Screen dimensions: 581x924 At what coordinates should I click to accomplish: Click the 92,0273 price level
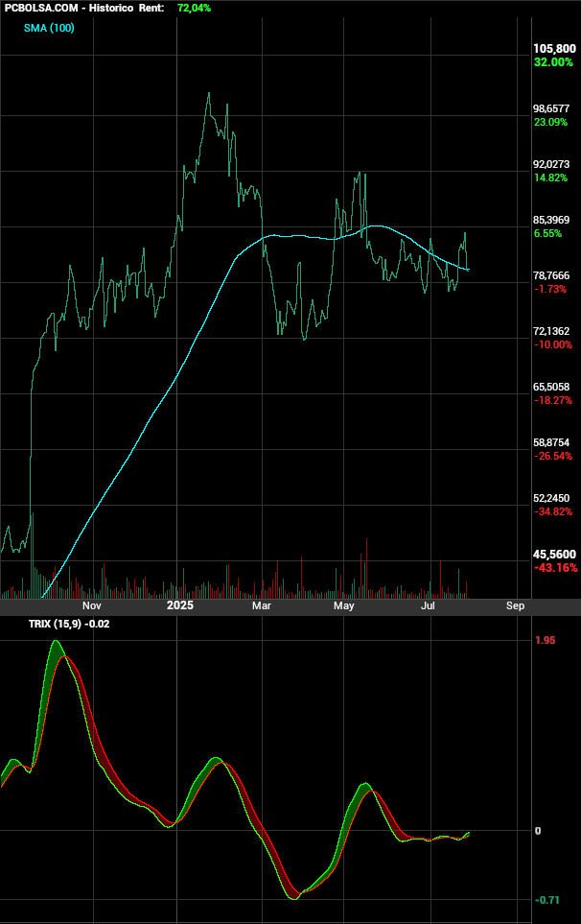tap(551, 164)
